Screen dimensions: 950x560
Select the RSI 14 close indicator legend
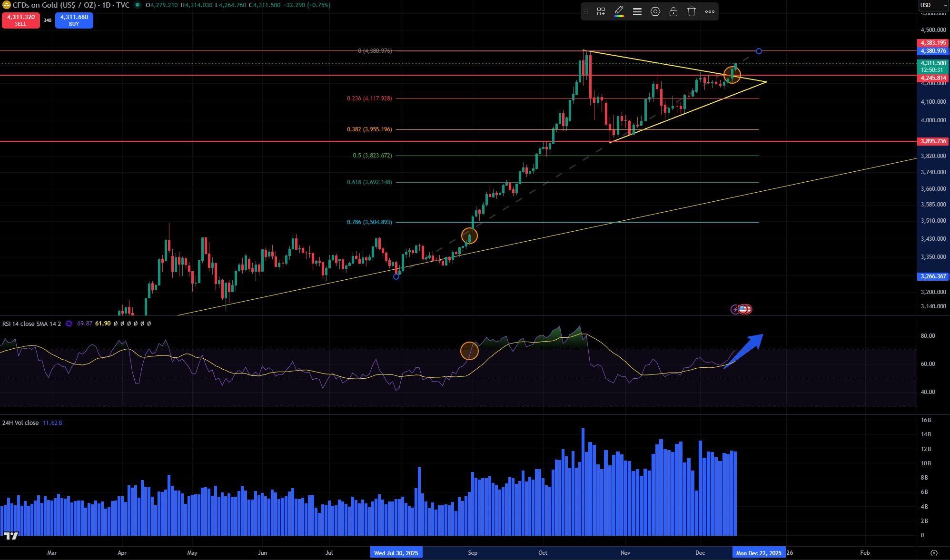[x=31, y=324]
